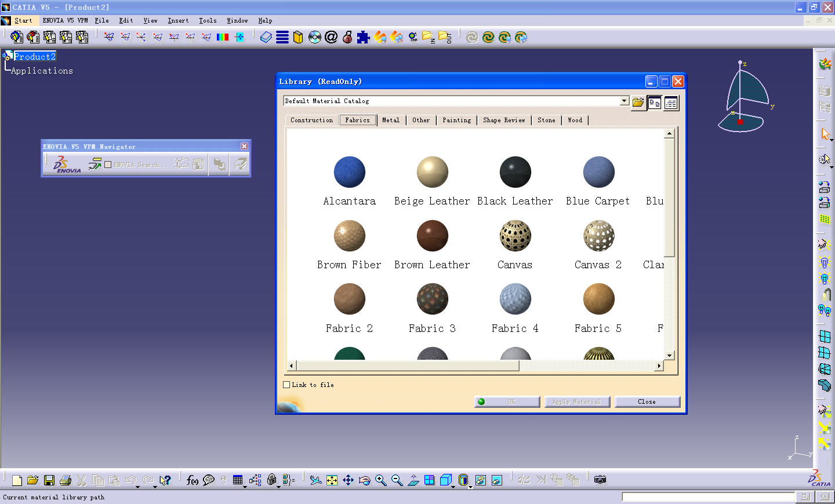Open the Formula f(x) tool
Viewport: 835px width, 504px height.
(x=192, y=480)
